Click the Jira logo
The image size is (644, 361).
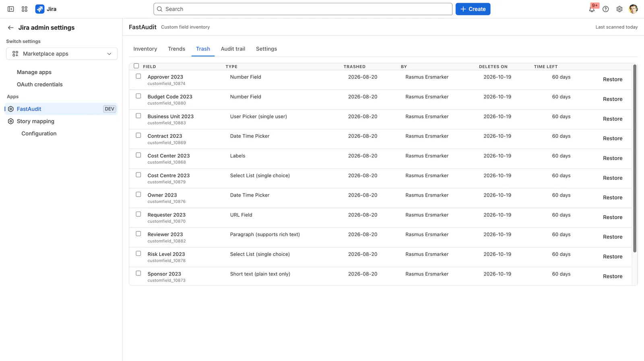point(46,9)
